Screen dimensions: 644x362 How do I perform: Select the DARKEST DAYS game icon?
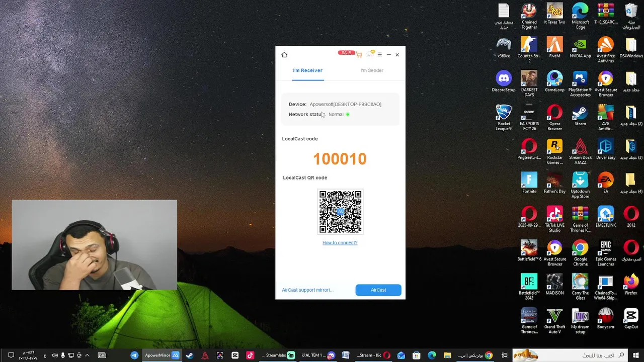tap(529, 83)
